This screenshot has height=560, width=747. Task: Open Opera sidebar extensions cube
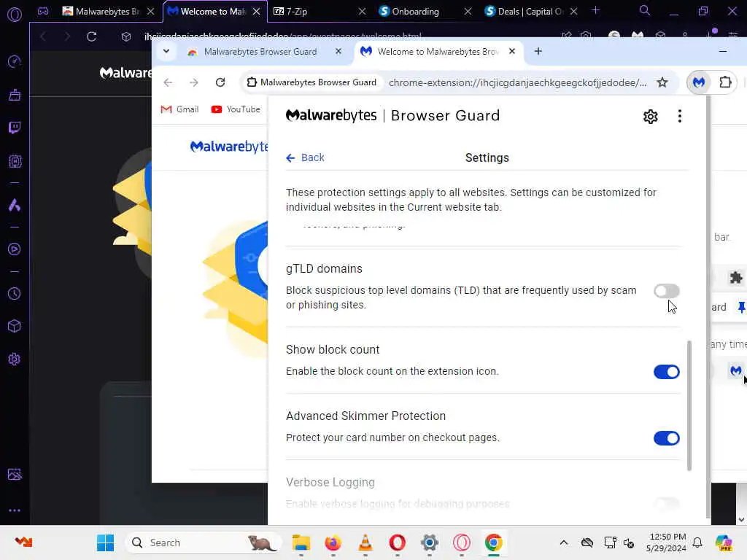(15, 326)
